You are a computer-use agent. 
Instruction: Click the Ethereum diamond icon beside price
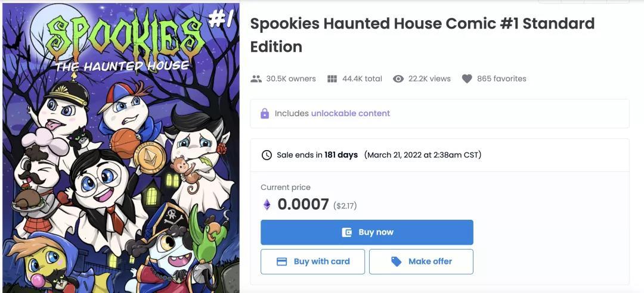[267, 205]
